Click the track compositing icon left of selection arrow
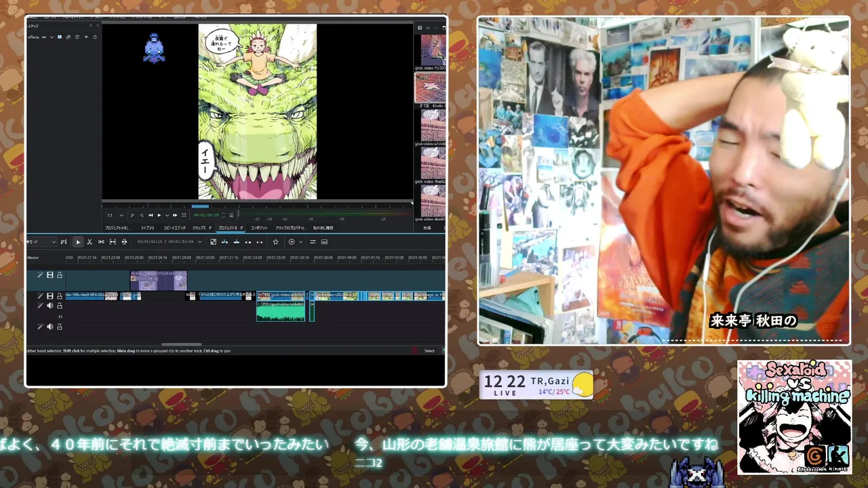 pyautogui.click(x=64, y=242)
